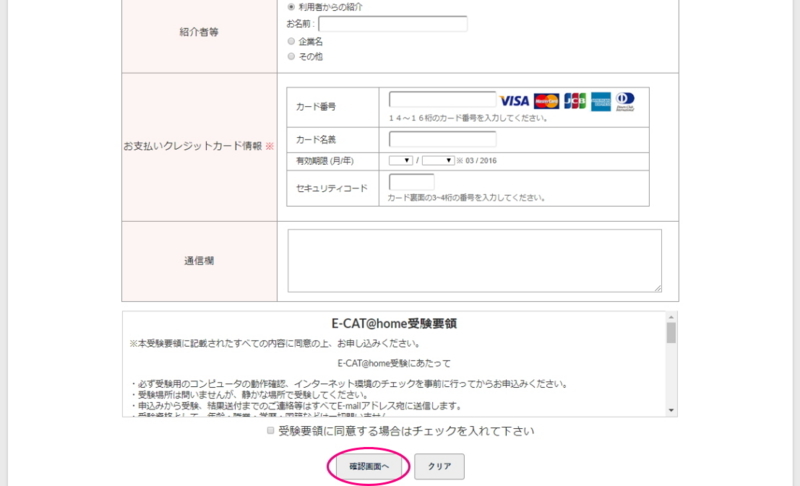Click the クリア button

click(439, 467)
